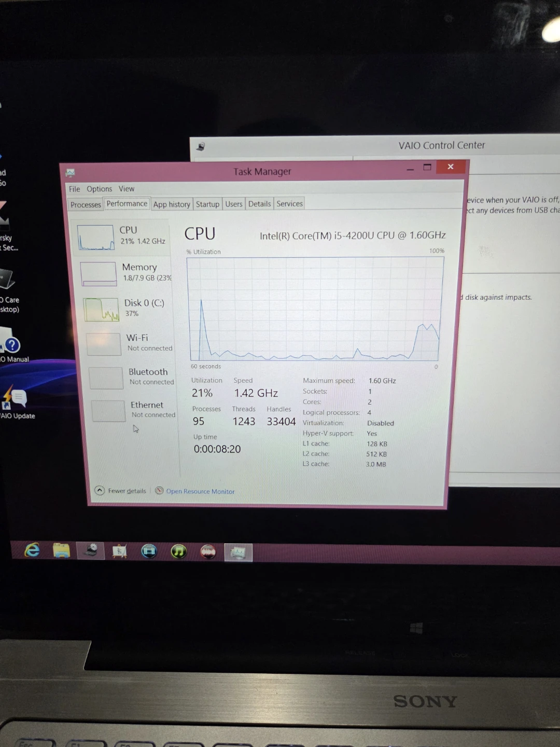Open the Options menu in Task Manager
The width and height of the screenshot is (560, 747).
[x=99, y=189]
